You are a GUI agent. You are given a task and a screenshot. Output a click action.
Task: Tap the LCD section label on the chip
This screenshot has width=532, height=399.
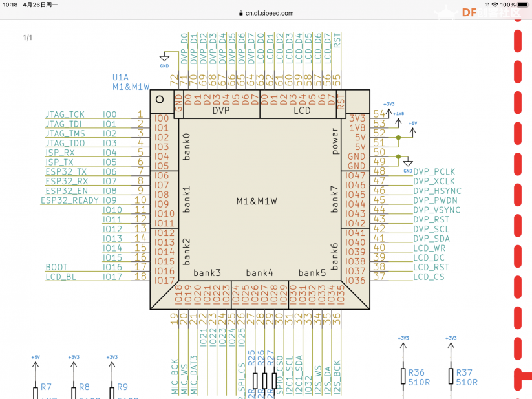click(302, 111)
